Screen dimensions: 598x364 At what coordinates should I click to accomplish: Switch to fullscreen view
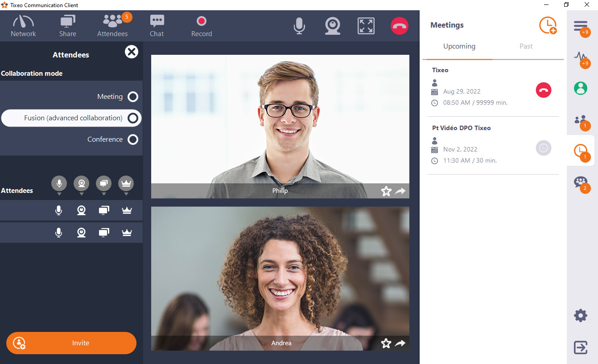pos(366,26)
